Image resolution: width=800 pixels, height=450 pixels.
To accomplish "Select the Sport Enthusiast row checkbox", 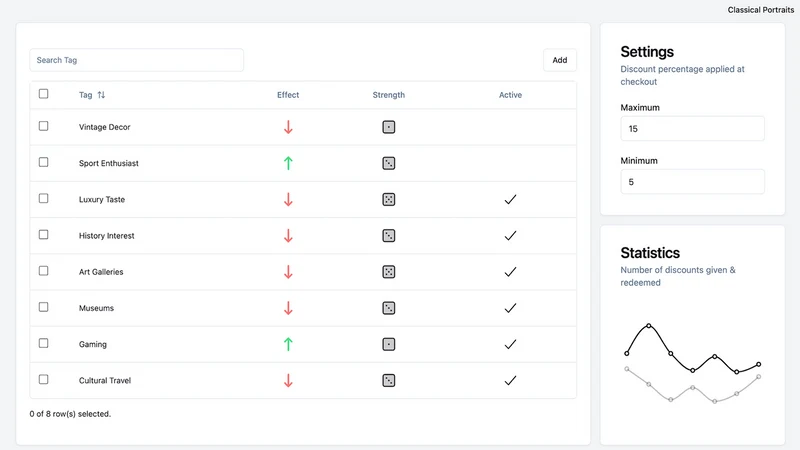I will pyautogui.click(x=43, y=162).
